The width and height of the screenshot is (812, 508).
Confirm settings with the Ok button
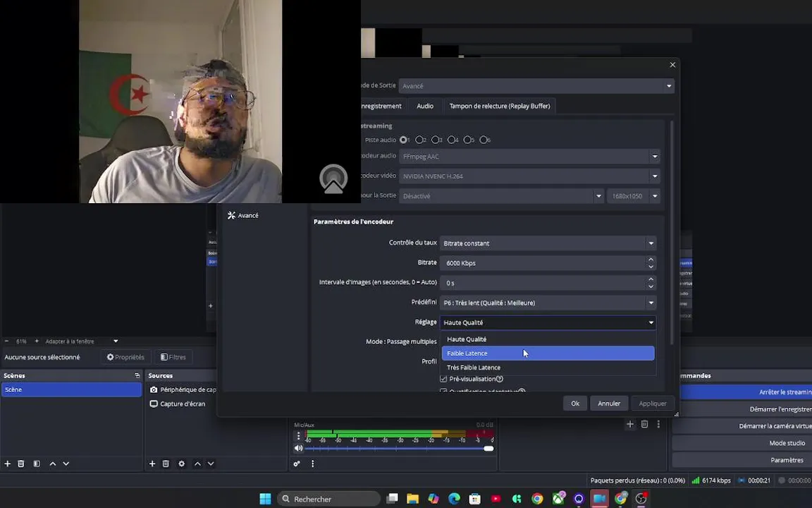click(575, 404)
